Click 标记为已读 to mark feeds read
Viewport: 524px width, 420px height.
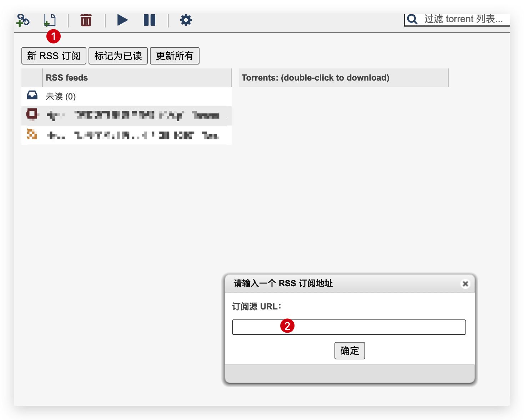pyautogui.click(x=118, y=56)
